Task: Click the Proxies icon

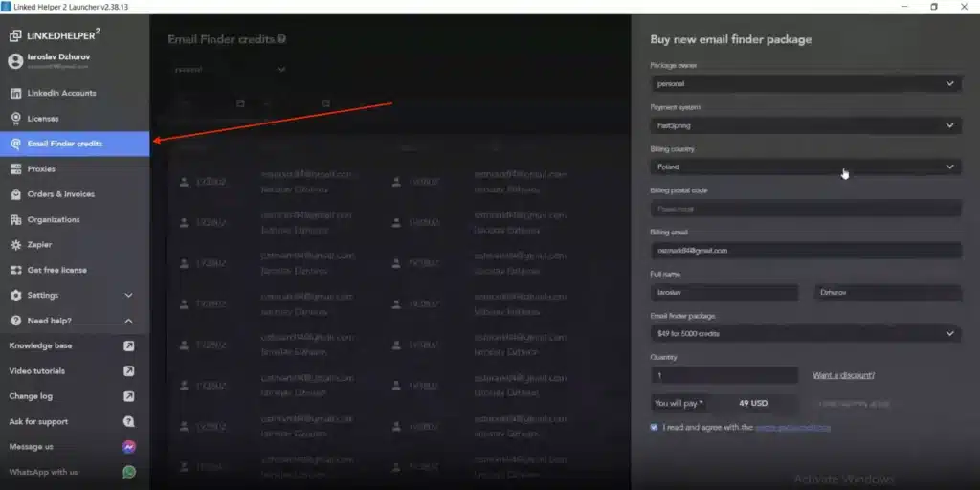Action: click(15, 168)
